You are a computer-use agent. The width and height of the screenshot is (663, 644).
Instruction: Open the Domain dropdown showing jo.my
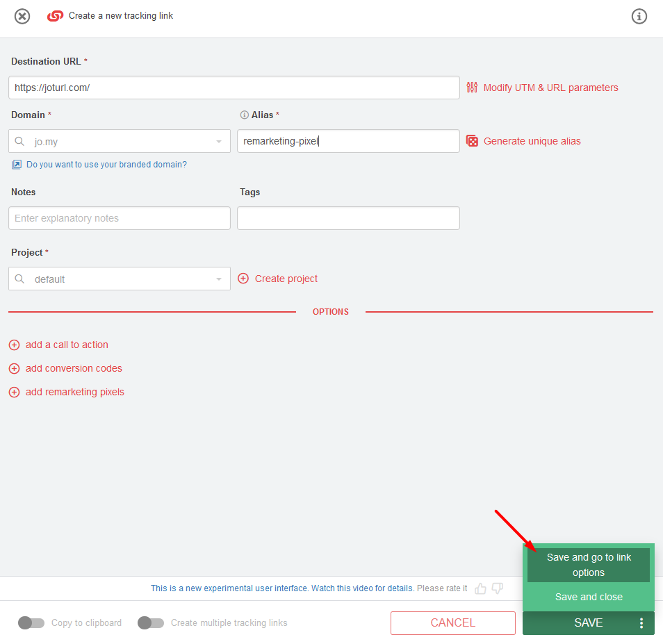pyautogui.click(x=120, y=141)
